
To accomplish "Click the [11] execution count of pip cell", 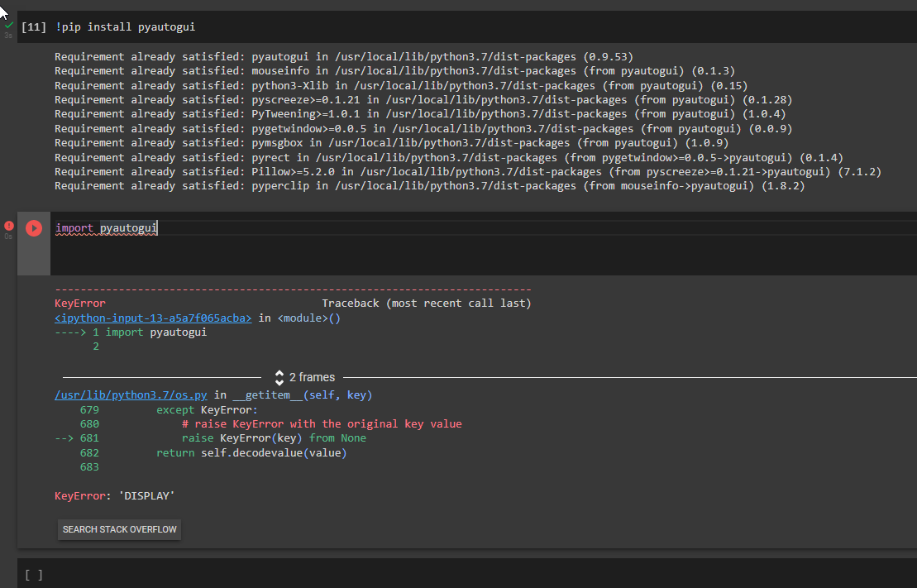I will pyautogui.click(x=33, y=27).
